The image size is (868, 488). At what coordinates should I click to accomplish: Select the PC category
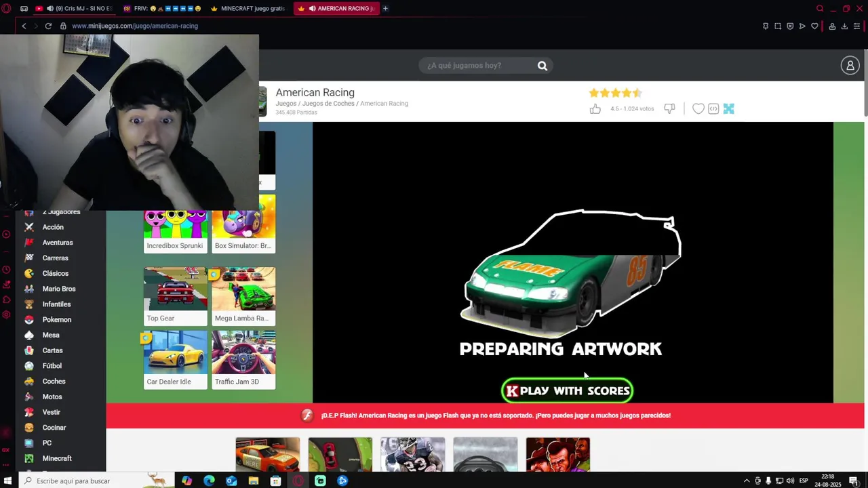(x=47, y=443)
